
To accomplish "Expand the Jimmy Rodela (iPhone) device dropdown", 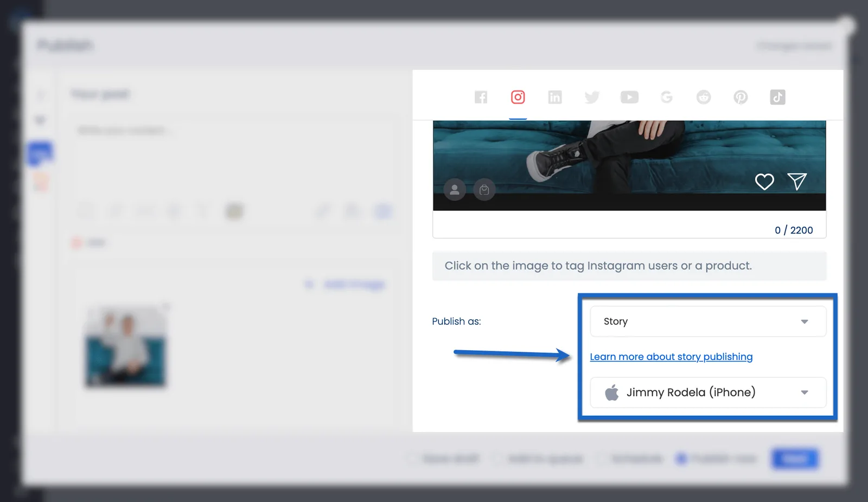I will tap(707, 392).
